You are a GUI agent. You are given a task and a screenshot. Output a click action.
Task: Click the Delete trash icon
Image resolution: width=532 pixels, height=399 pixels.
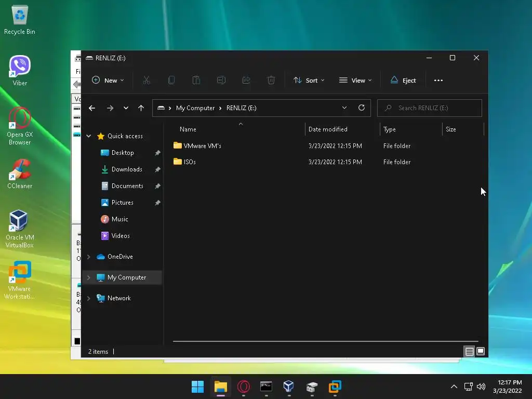tap(271, 81)
